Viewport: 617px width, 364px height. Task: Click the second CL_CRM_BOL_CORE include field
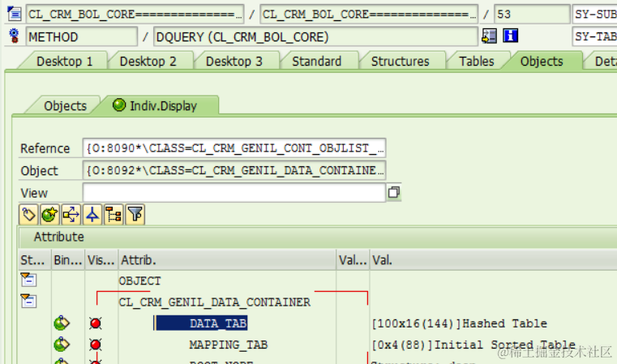(x=369, y=14)
